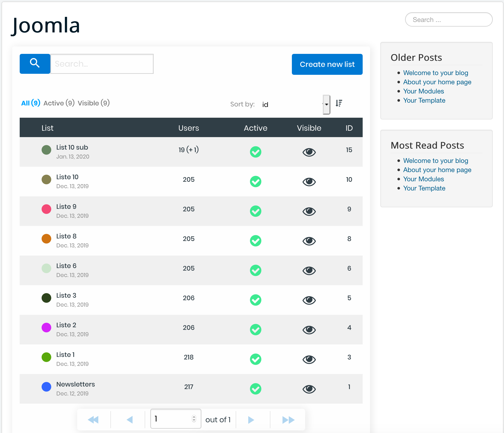Toggle active checkmark for Liste 6

[x=256, y=270]
